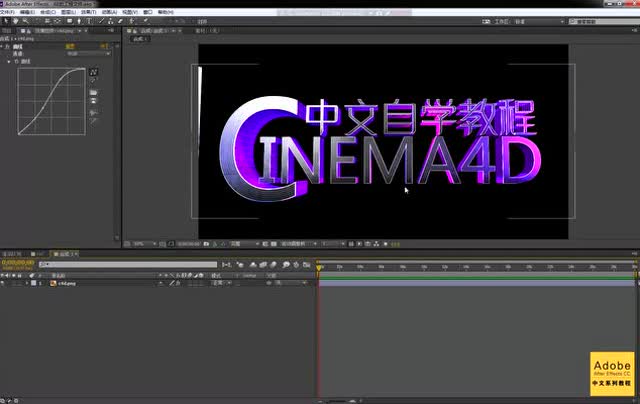Viewport: 640px width, 404px height.
Task: Click the Search Help field
Action: (x=604, y=21)
